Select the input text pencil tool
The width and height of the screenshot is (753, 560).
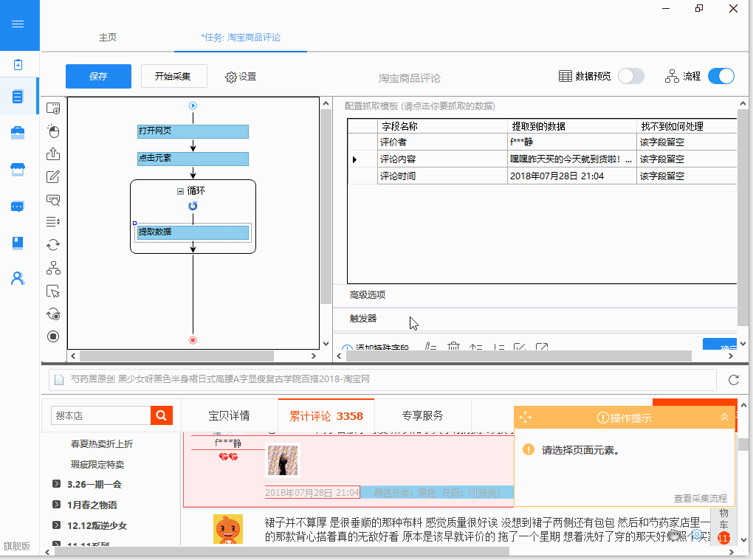pos(53,176)
